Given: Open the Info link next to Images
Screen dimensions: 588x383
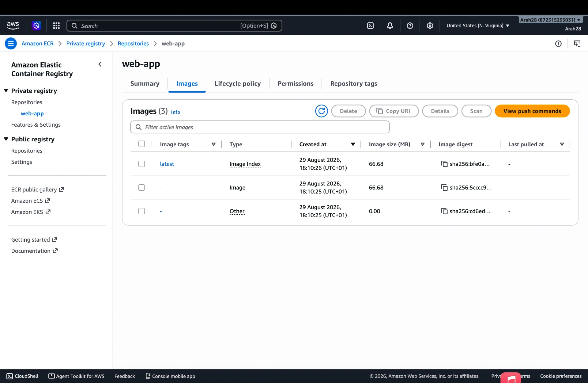Looking at the screenshot, I should click(175, 112).
